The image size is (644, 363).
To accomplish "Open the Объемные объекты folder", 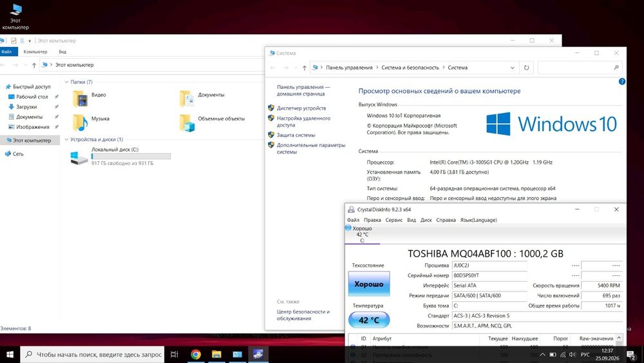I will [x=212, y=122].
